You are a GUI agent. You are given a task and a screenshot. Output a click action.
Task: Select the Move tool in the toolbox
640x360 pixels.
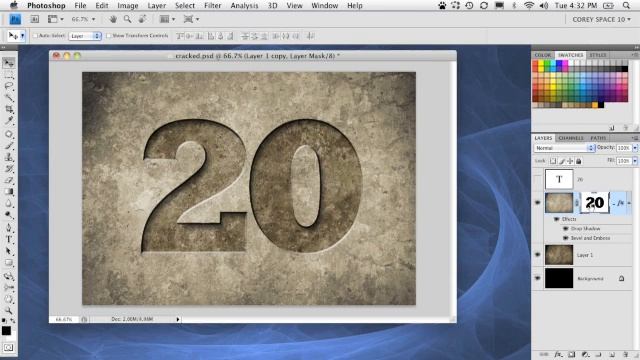point(9,62)
